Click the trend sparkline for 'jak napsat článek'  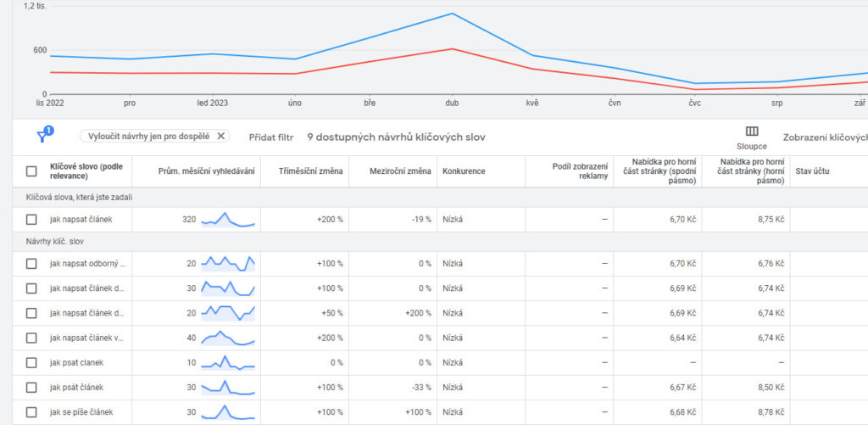pos(227,220)
